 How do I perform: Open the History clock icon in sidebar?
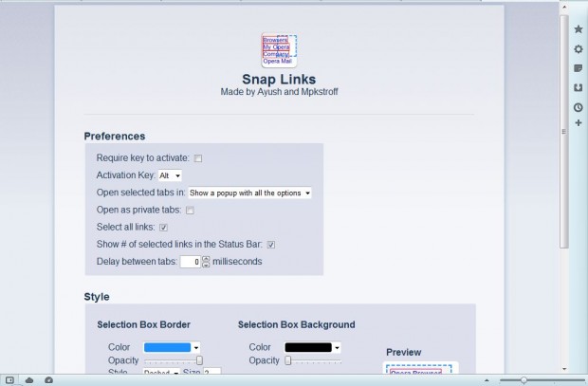579,108
